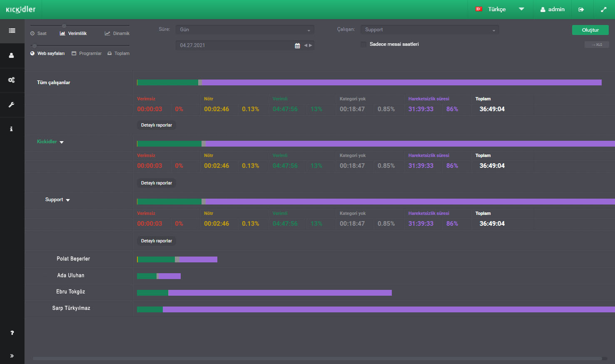This screenshot has height=364, width=615.
Task: Select the Programlar filter
Action: click(x=87, y=53)
